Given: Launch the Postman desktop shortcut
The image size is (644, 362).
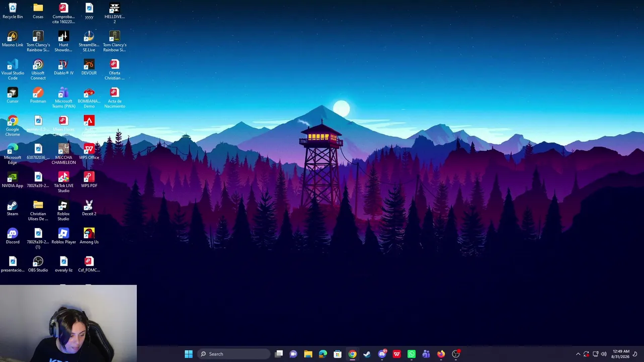Looking at the screenshot, I should coord(38,96).
